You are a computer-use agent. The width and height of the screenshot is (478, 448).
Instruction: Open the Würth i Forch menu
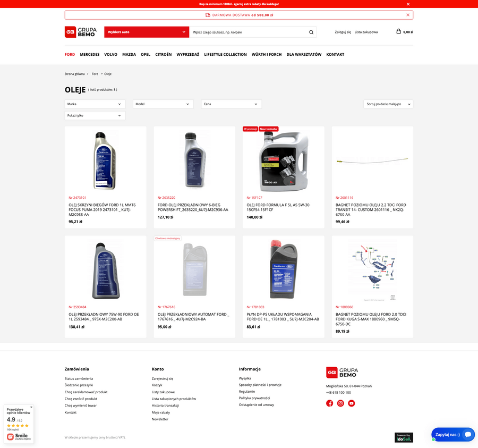coord(267,54)
